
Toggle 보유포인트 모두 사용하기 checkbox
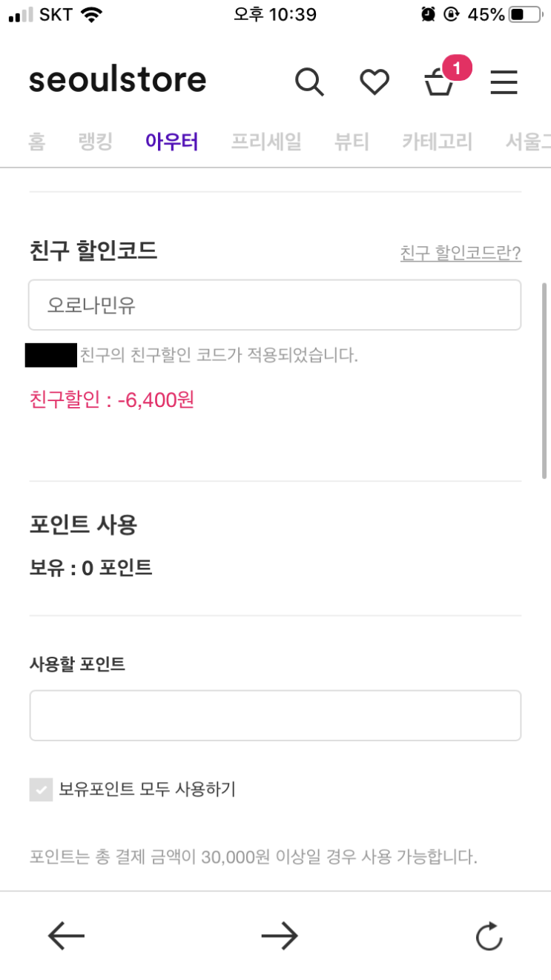click(x=41, y=789)
